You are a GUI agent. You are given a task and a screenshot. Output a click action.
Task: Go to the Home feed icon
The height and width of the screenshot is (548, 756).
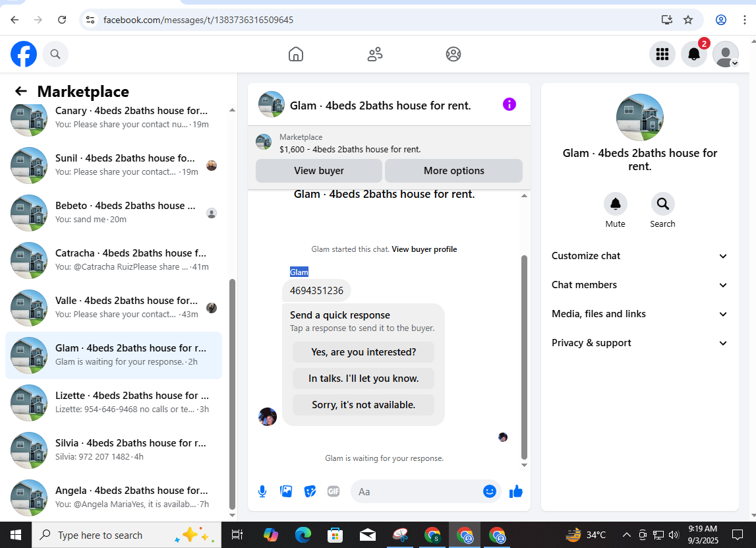click(x=295, y=54)
